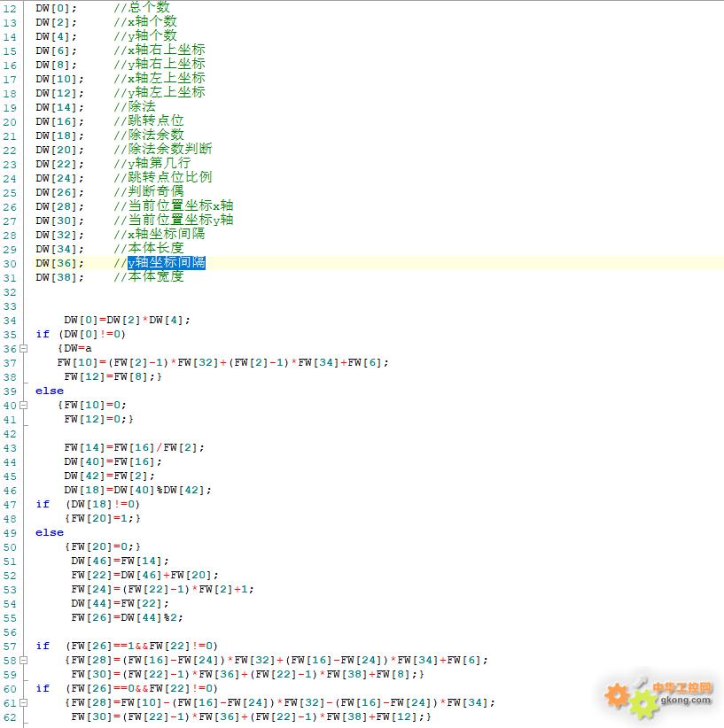
Task: Click the statement 'FW[26]=DW[44]%2;'
Action: click(128, 617)
